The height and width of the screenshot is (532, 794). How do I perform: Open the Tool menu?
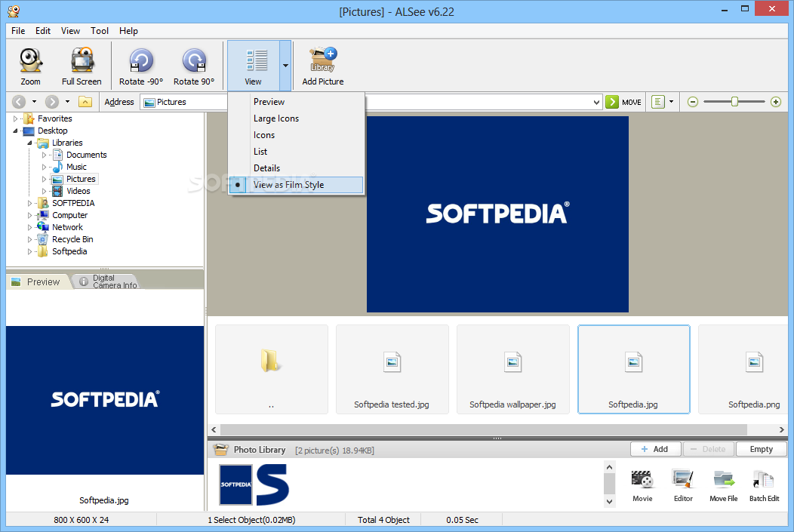[x=100, y=31]
